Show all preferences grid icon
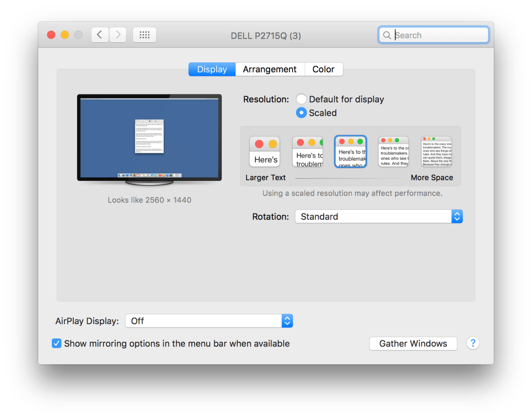The image size is (532, 419). coord(144,35)
